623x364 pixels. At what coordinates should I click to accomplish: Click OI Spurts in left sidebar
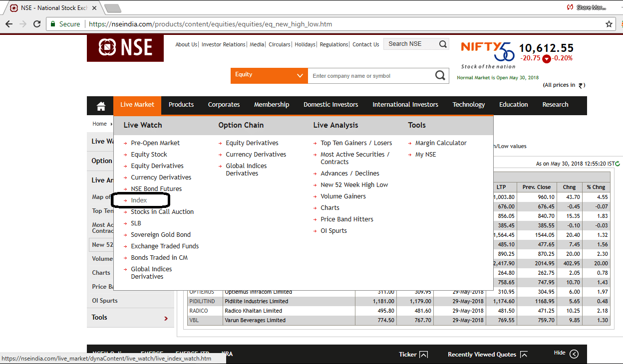tap(105, 301)
